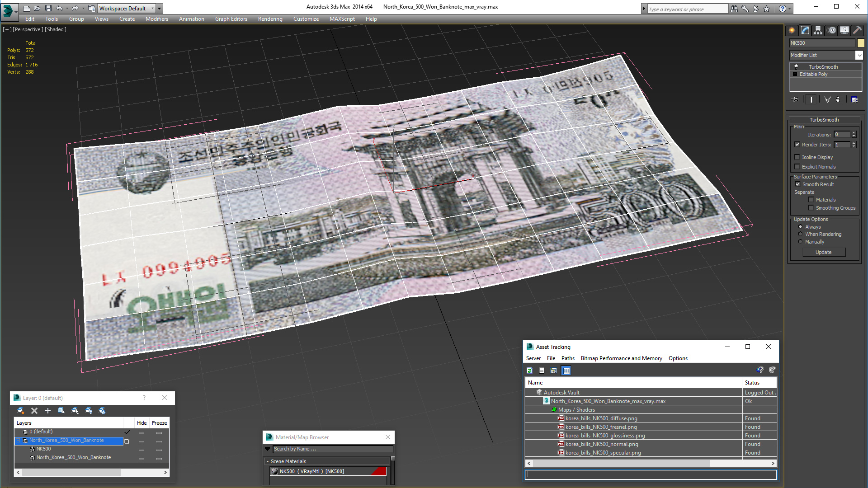The height and width of the screenshot is (488, 868).
Task: Open the Modifier List dropdown
Action: point(859,55)
